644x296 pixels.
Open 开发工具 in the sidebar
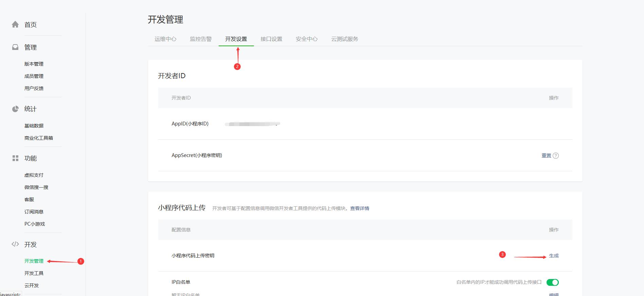[34, 273]
